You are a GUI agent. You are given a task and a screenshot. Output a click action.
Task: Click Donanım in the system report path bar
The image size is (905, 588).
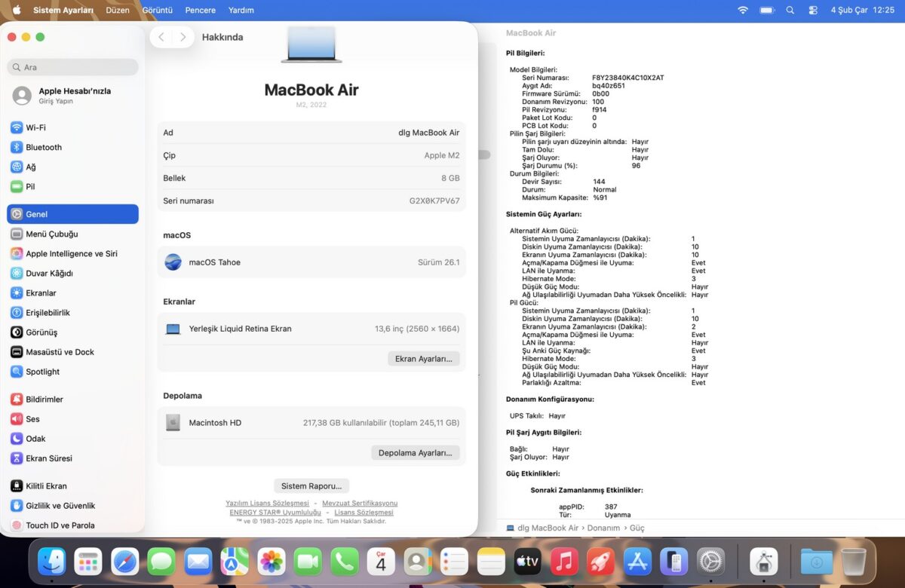coord(603,528)
